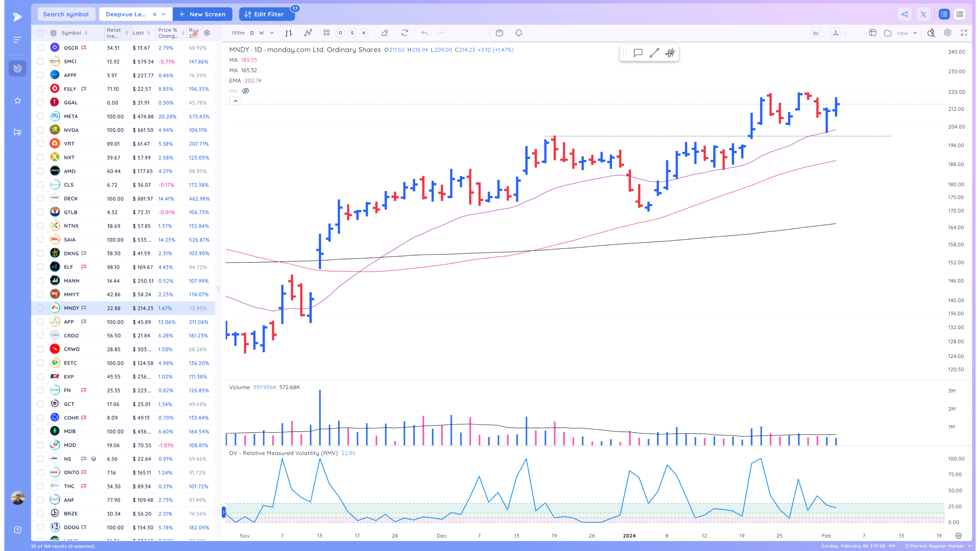This screenshot has width=980, height=551.
Task: Toggle the hidden MA indicator eye
Action: [x=246, y=91]
